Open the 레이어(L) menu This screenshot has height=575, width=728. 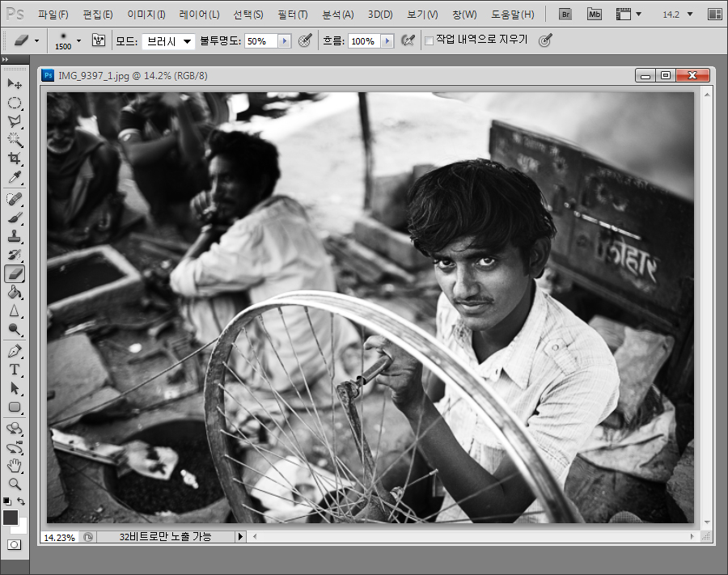(199, 15)
